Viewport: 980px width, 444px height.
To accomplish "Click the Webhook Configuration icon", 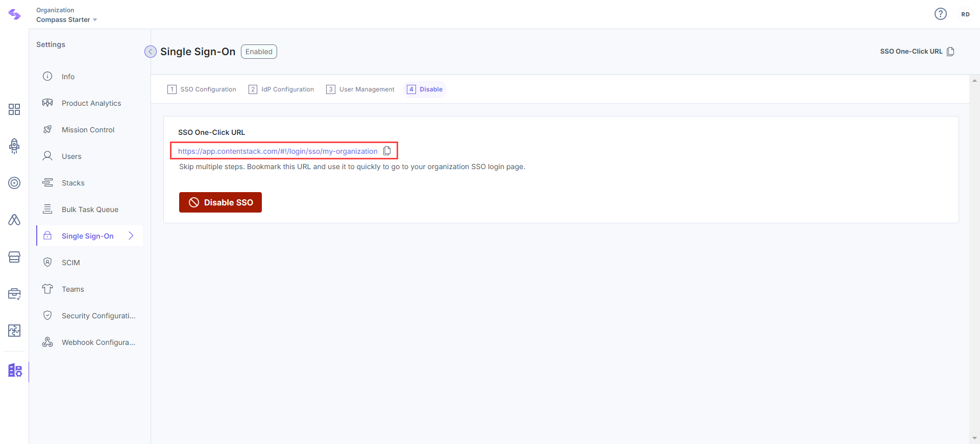I will 47,342.
